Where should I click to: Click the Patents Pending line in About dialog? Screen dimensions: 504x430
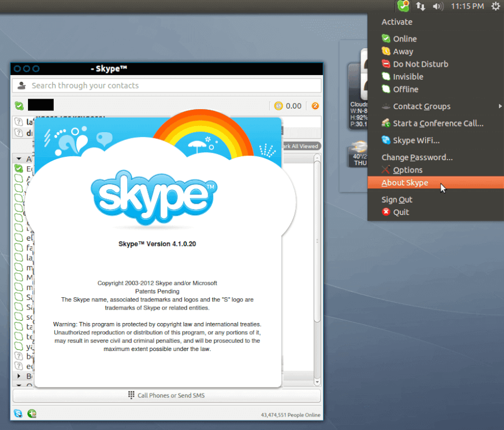click(157, 291)
